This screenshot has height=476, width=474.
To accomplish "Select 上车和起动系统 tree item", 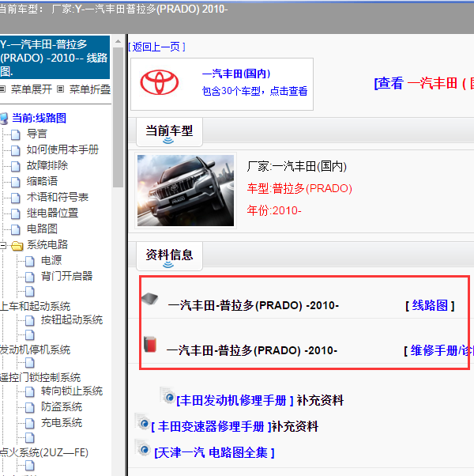I will click(x=36, y=306).
